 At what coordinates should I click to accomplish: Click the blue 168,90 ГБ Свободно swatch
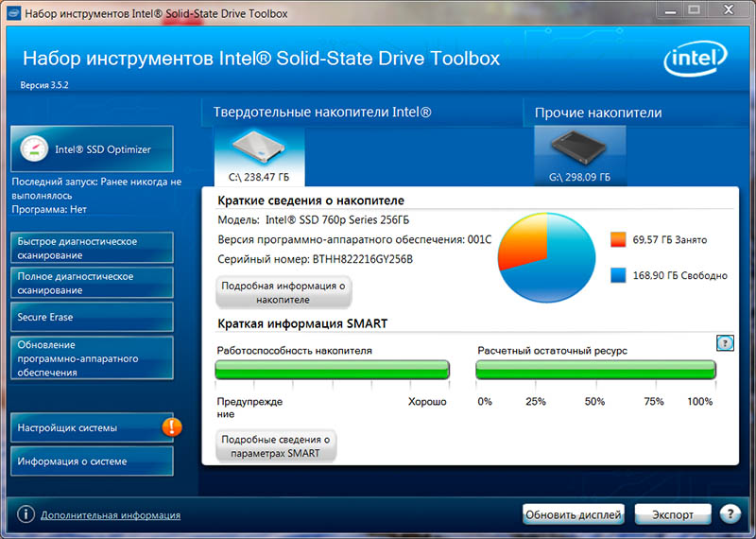coord(618,275)
